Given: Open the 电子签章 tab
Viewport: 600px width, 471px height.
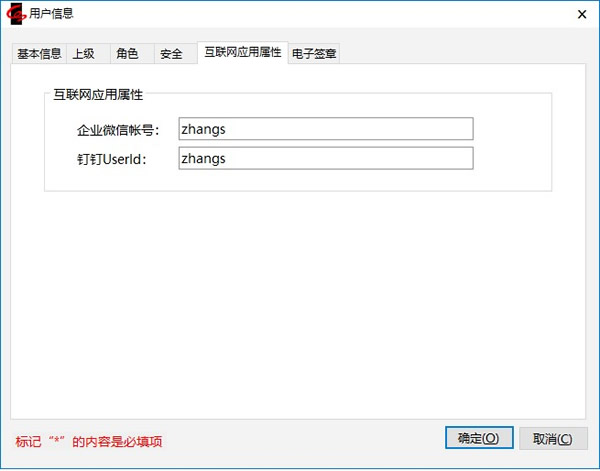Looking at the screenshot, I should tap(315, 54).
